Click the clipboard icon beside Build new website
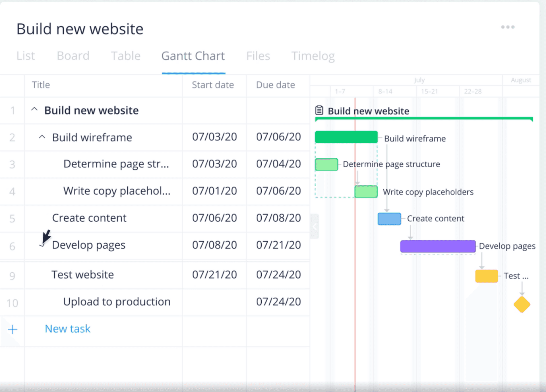 pyautogui.click(x=319, y=110)
